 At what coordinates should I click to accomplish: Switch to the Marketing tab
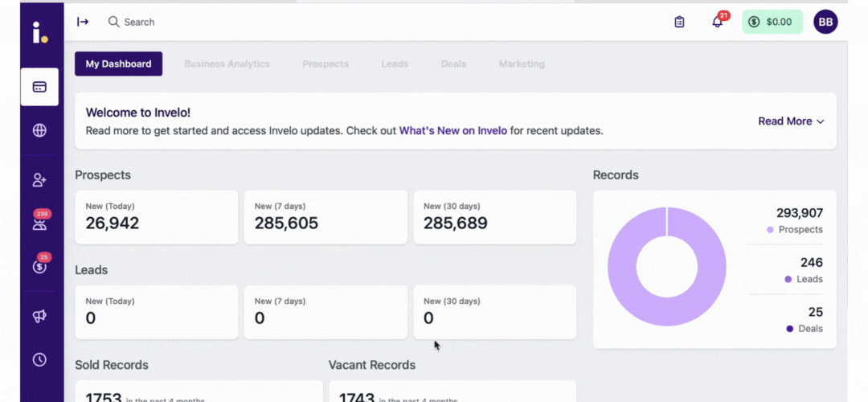click(x=522, y=64)
